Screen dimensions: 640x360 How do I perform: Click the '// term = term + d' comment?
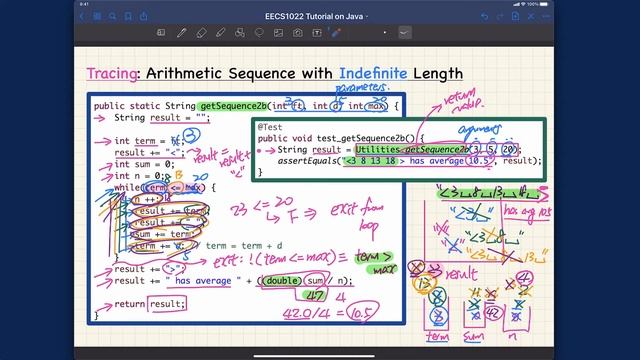(239, 246)
